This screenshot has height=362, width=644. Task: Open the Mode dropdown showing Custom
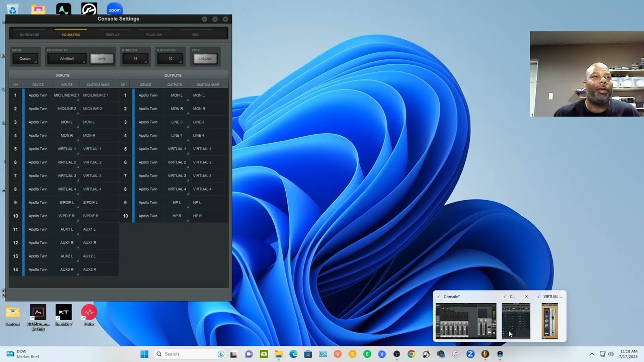pos(25,59)
